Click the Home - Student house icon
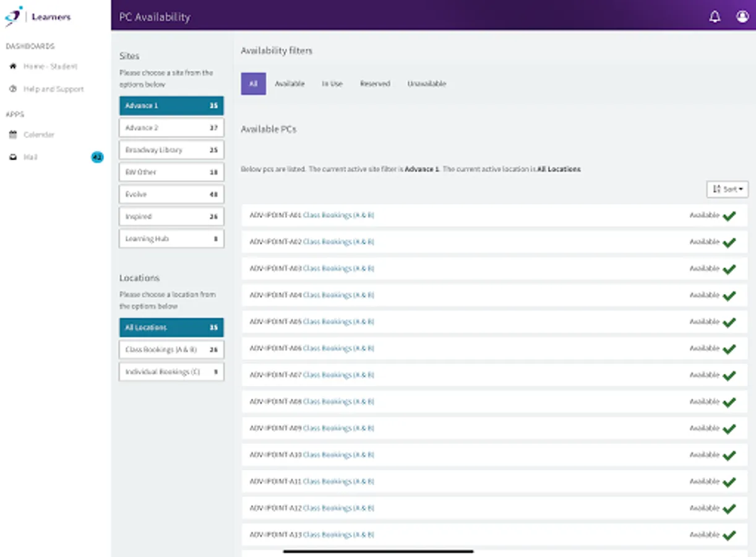This screenshot has height=557, width=756. click(12, 66)
